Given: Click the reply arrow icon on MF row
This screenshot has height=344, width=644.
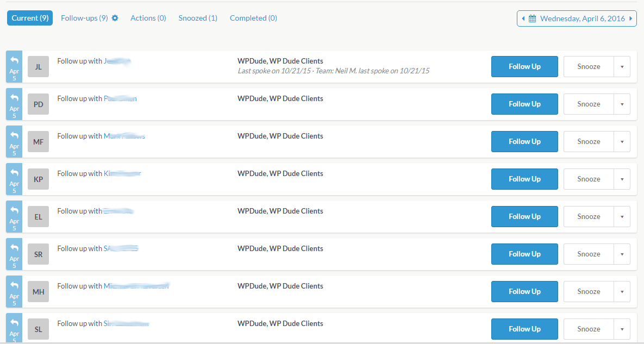Looking at the screenshot, I should [14, 135].
